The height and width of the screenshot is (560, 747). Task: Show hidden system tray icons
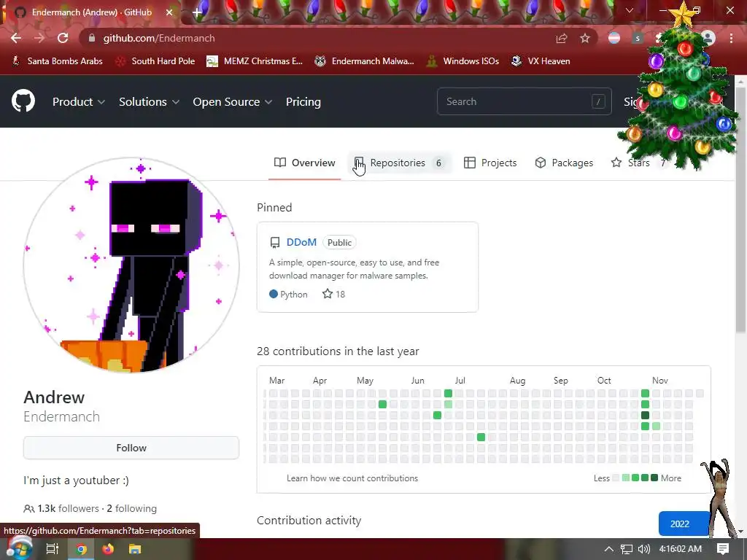[609, 549]
